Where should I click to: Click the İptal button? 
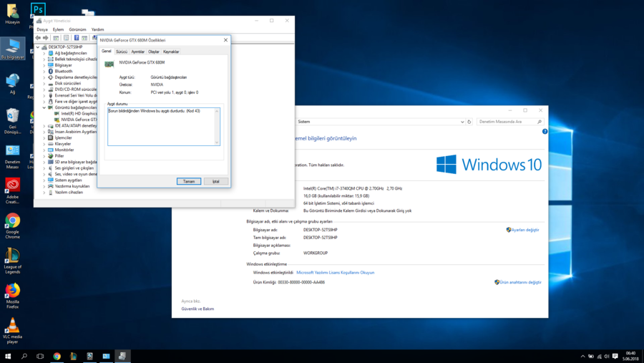215,181
